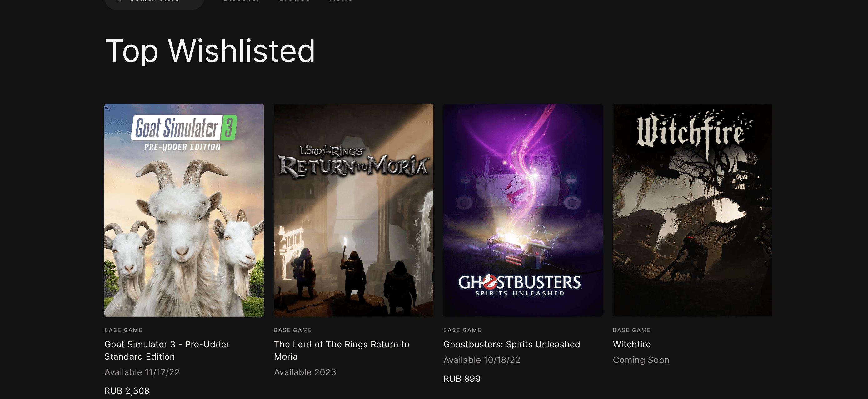The height and width of the screenshot is (399, 868).
Task: Click the BASE GAME label above Return to Moria
Action: (293, 330)
